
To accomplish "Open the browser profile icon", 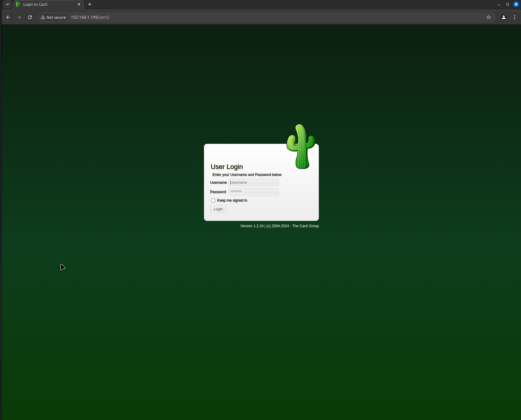I will tap(504, 17).
